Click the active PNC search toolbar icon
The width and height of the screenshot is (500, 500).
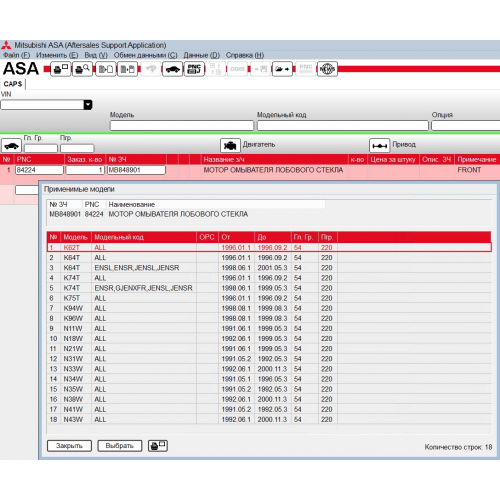(194, 69)
